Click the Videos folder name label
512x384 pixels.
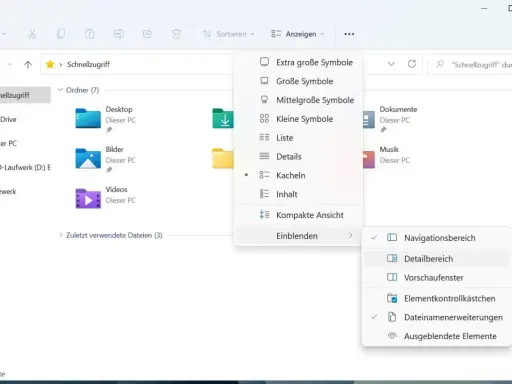116,189
